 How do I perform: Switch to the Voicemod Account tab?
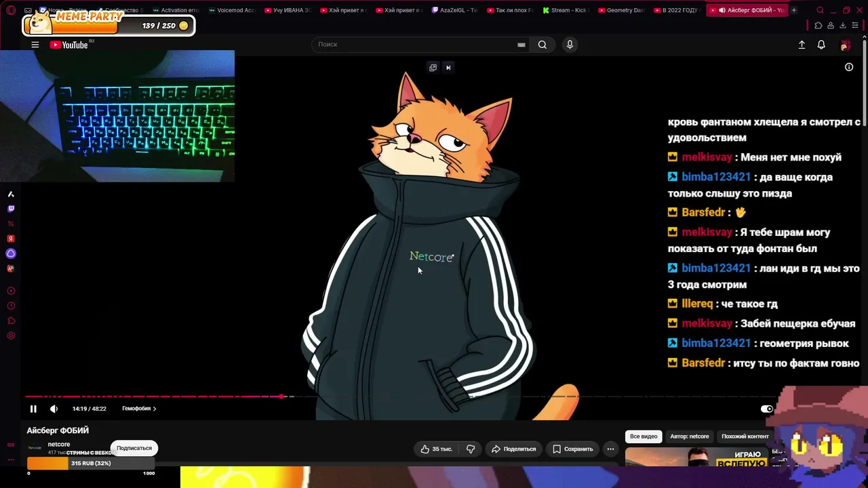232,10
